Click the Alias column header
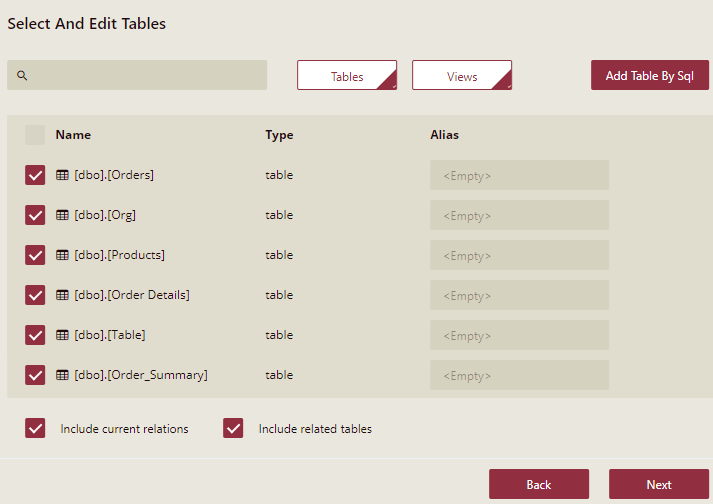This screenshot has height=504, width=713. click(444, 135)
